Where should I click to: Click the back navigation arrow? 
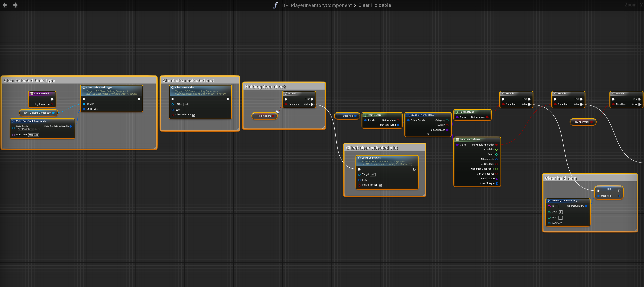pyautogui.click(x=4, y=5)
